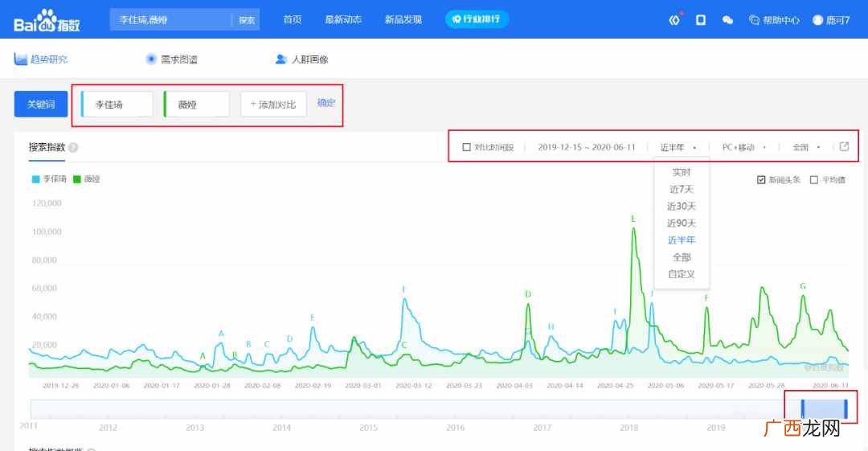
Task: Click news marker F on green line
Action: (706, 298)
